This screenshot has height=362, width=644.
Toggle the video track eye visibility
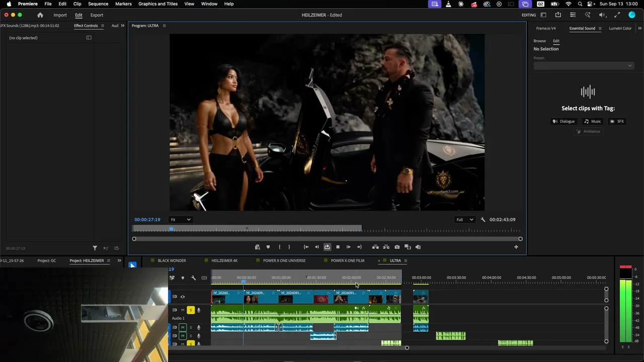183,297
